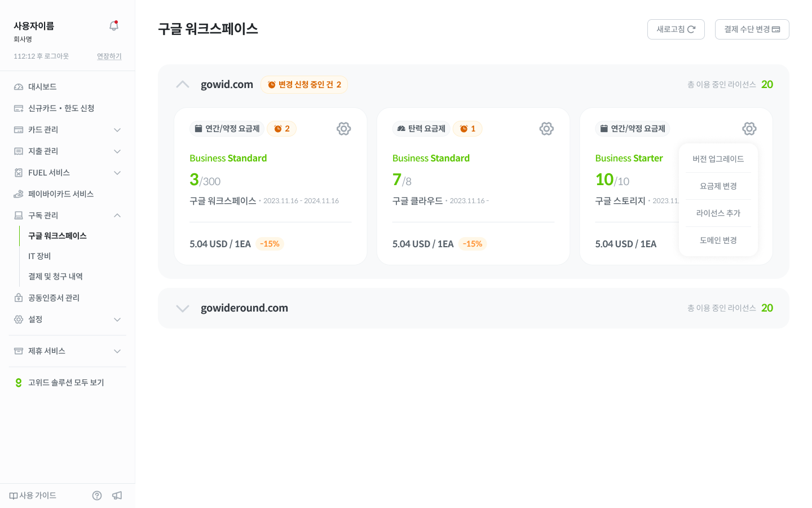
Task: Click the 결제 수단 변경 button
Action: click(x=752, y=29)
